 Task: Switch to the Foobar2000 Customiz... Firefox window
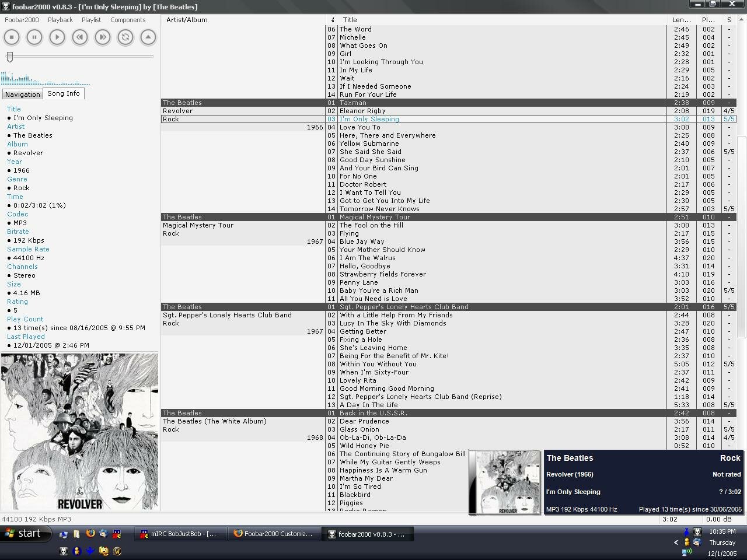click(x=274, y=534)
